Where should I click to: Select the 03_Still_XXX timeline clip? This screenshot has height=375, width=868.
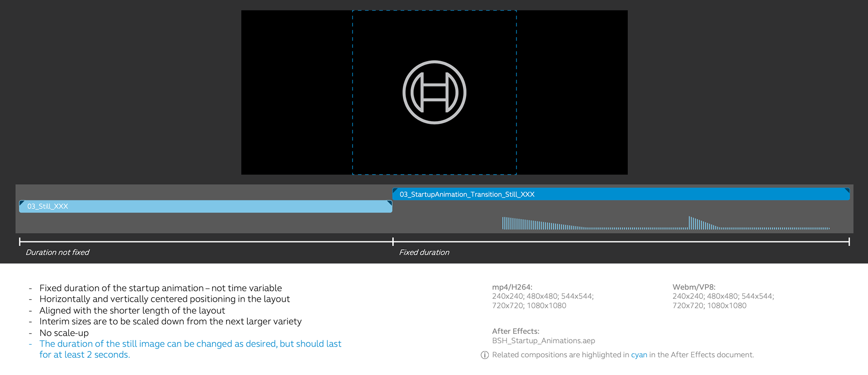coord(206,206)
